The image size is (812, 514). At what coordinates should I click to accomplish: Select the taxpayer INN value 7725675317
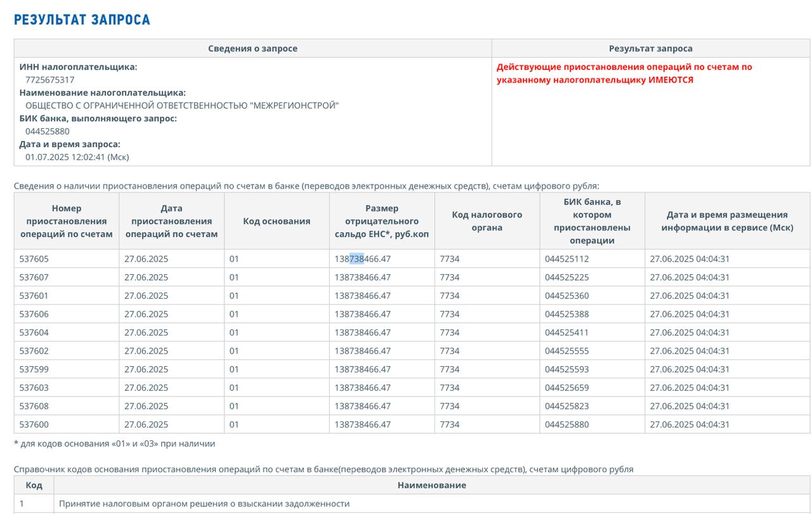click(x=49, y=80)
